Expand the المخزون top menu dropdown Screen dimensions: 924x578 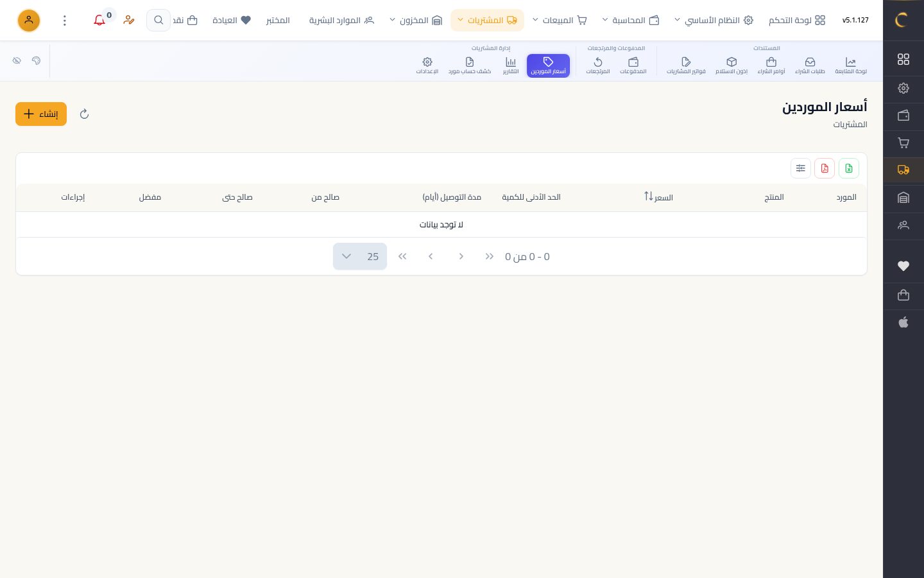[416, 21]
